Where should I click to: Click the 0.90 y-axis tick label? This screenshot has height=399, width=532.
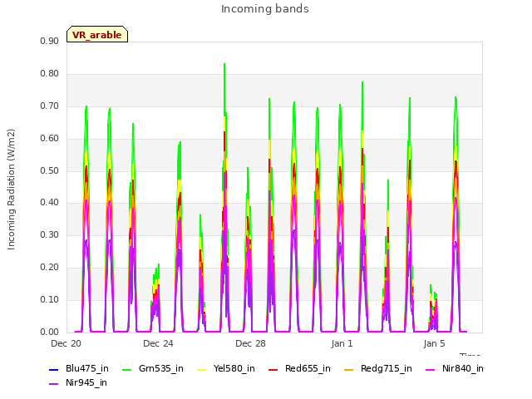click(x=50, y=41)
